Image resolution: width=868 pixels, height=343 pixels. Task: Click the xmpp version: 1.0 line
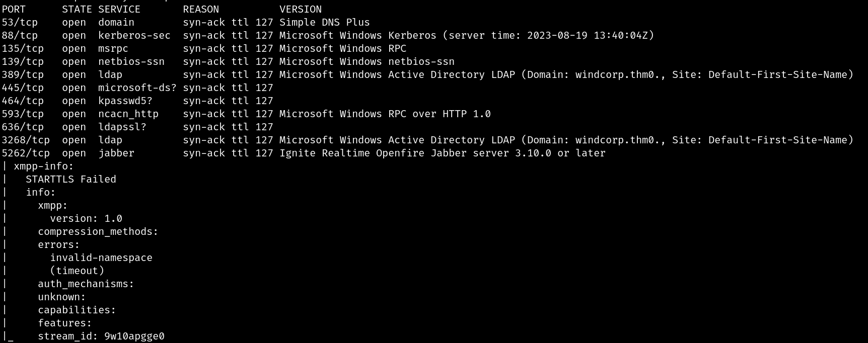[86, 219]
